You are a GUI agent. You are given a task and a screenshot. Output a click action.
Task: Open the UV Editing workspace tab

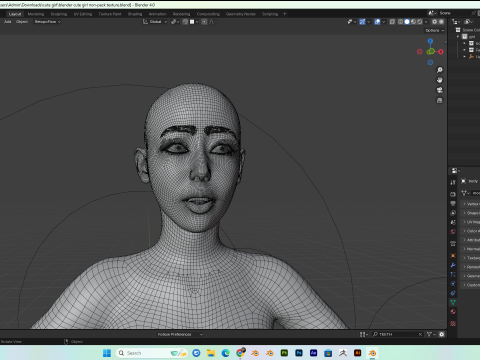pos(83,14)
